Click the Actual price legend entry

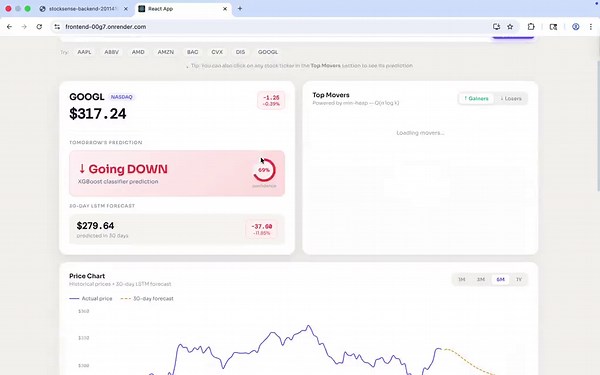point(91,298)
